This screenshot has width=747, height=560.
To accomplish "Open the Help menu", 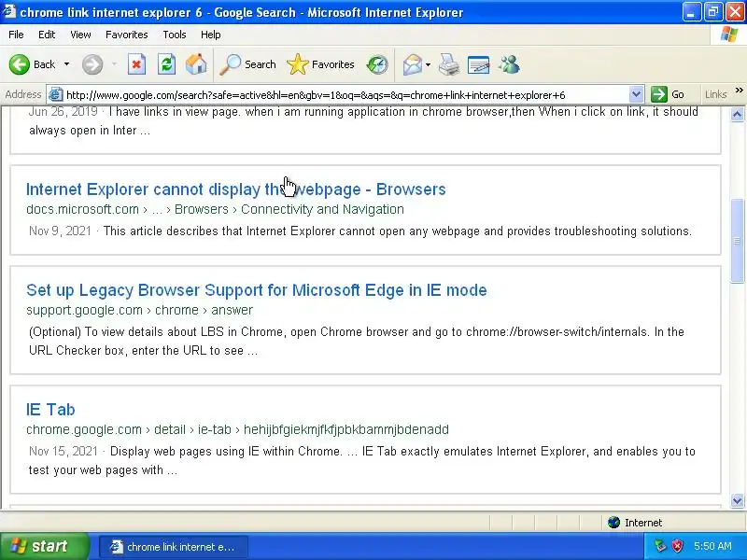I will coord(211,35).
